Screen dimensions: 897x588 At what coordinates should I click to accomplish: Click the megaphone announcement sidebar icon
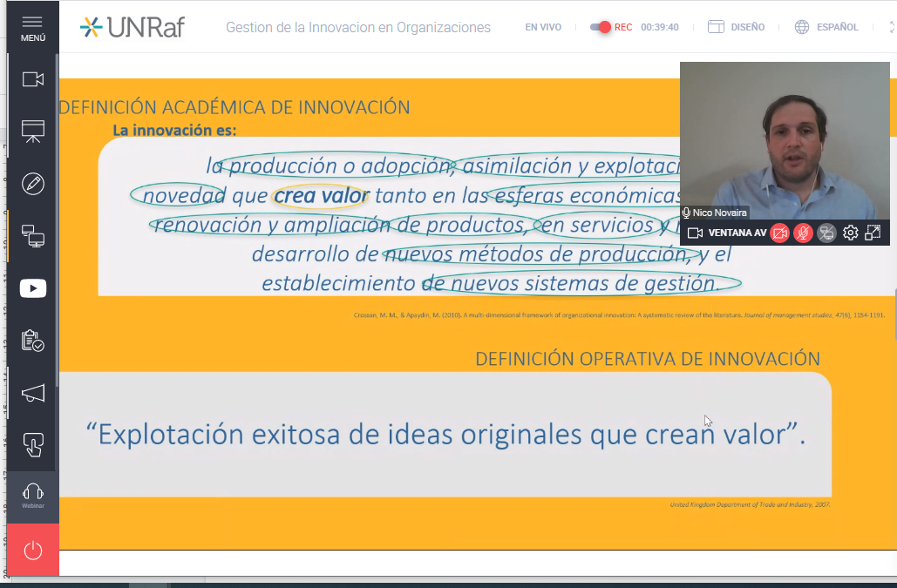click(x=32, y=393)
